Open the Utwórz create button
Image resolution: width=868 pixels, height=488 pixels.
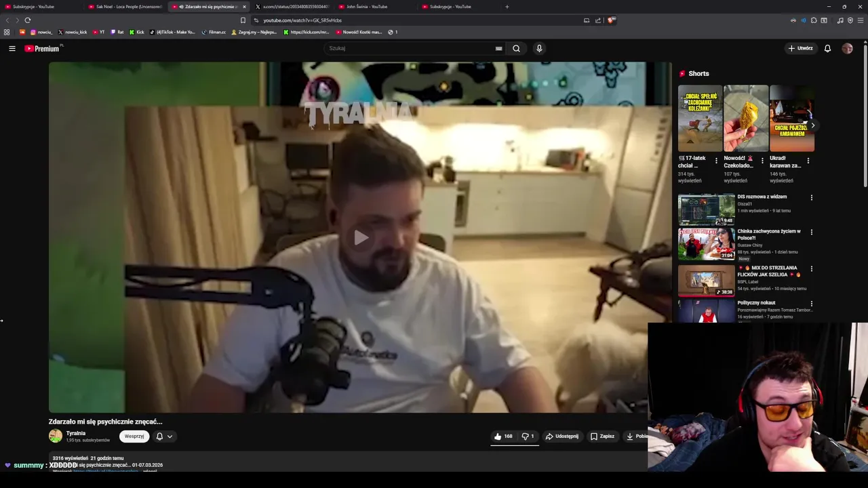800,48
